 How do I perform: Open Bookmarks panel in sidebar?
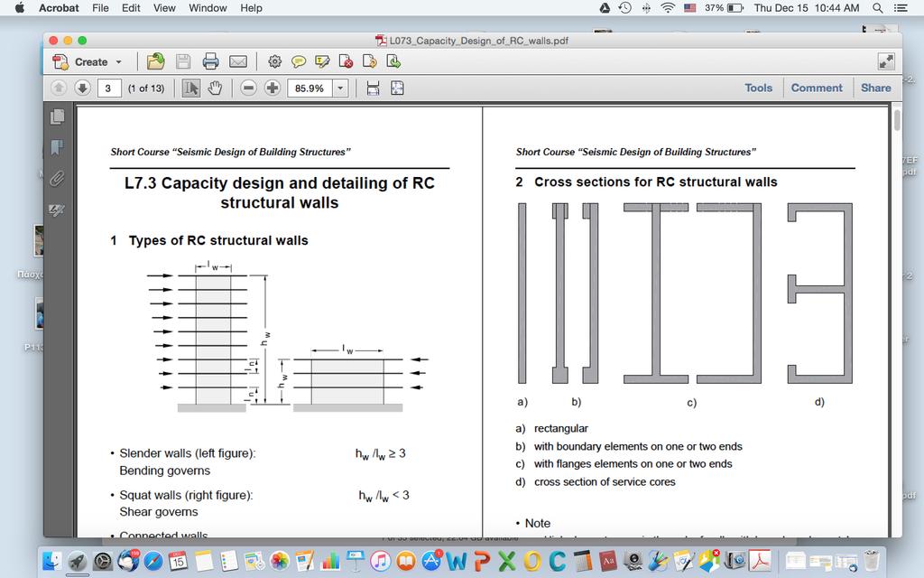[x=57, y=147]
